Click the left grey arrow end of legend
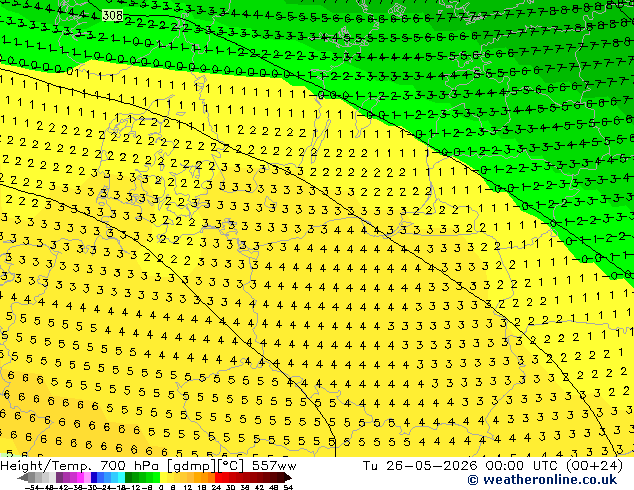 pos(23,478)
